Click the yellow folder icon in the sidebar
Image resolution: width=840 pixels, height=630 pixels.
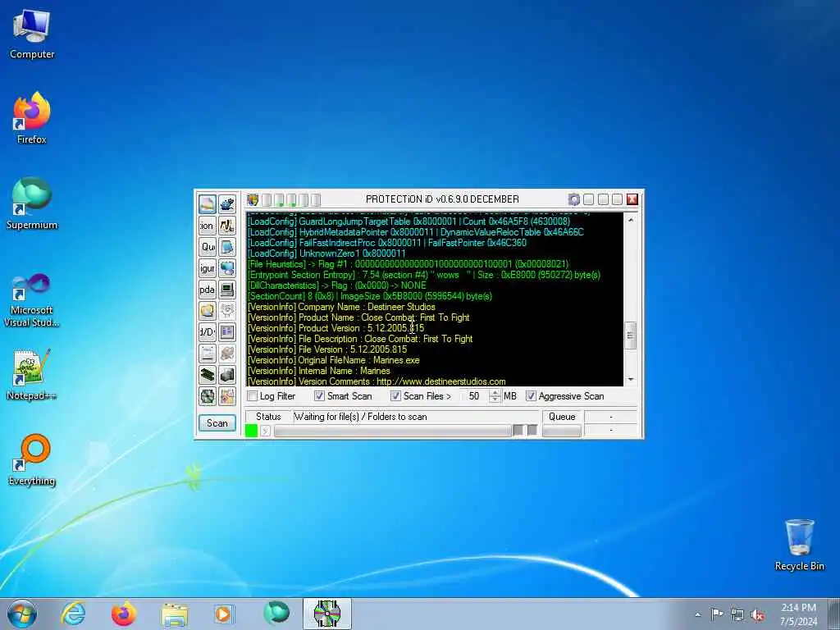[x=208, y=311]
